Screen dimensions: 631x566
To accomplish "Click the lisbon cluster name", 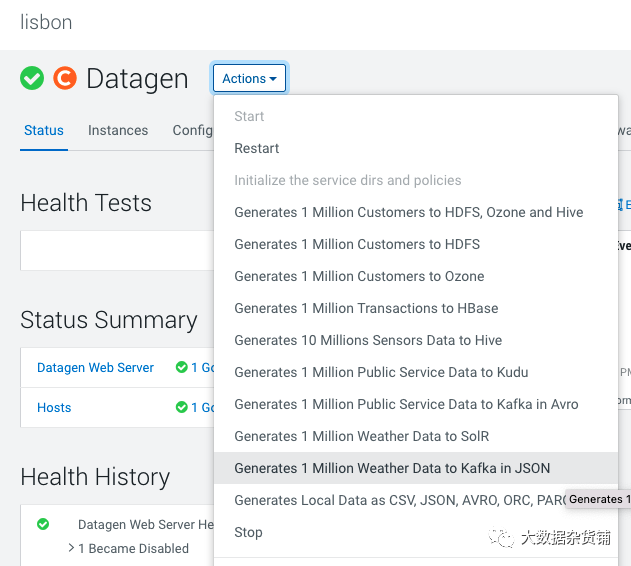I will coord(46,22).
